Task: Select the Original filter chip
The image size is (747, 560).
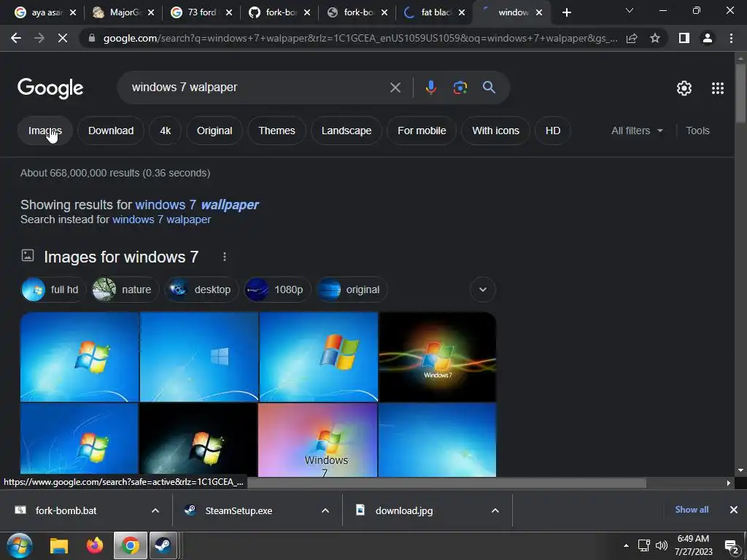Action: [214, 131]
